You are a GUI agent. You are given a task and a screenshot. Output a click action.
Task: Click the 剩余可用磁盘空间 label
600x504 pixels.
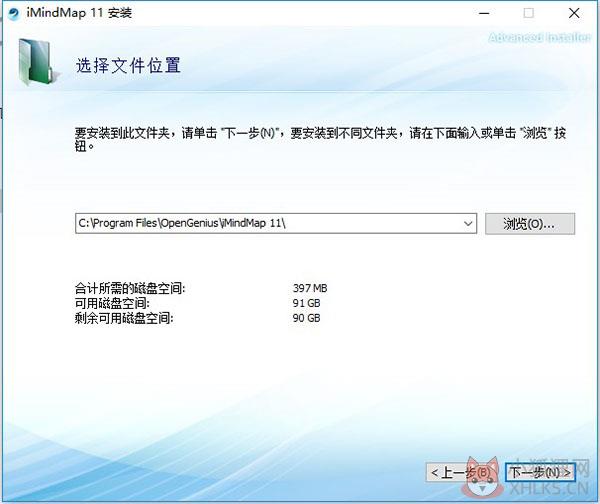point(124,318)
